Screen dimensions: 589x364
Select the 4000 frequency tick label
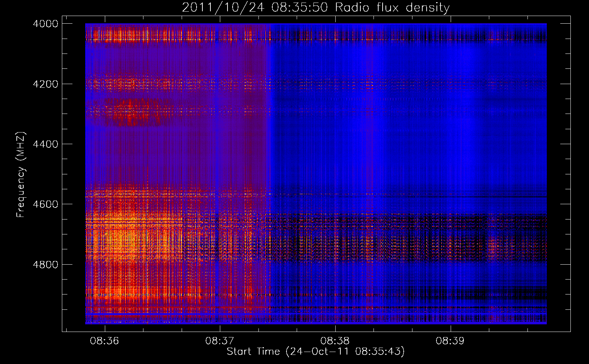[x=46, y=24]
